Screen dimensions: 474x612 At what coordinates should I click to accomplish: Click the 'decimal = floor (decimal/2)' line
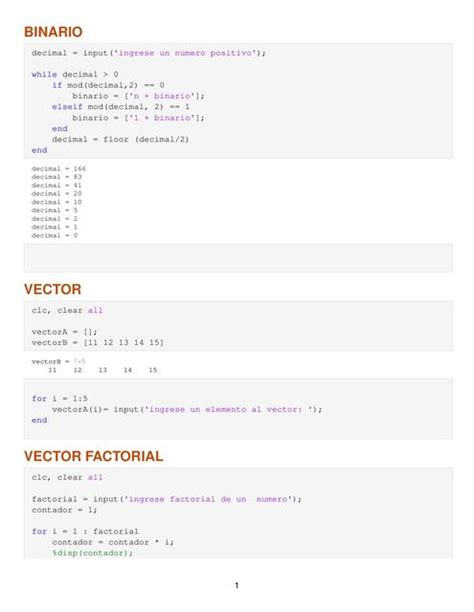click(x=120, y=139)
